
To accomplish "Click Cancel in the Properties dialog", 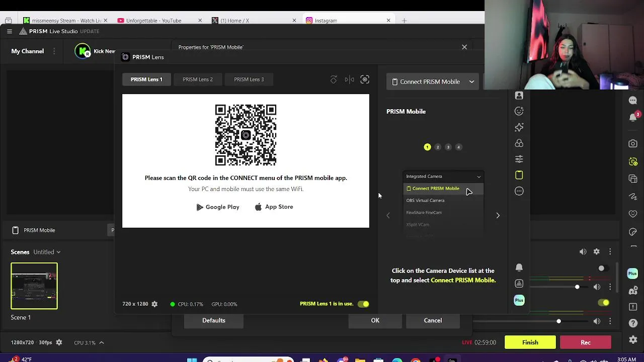I will click(433, 320).
